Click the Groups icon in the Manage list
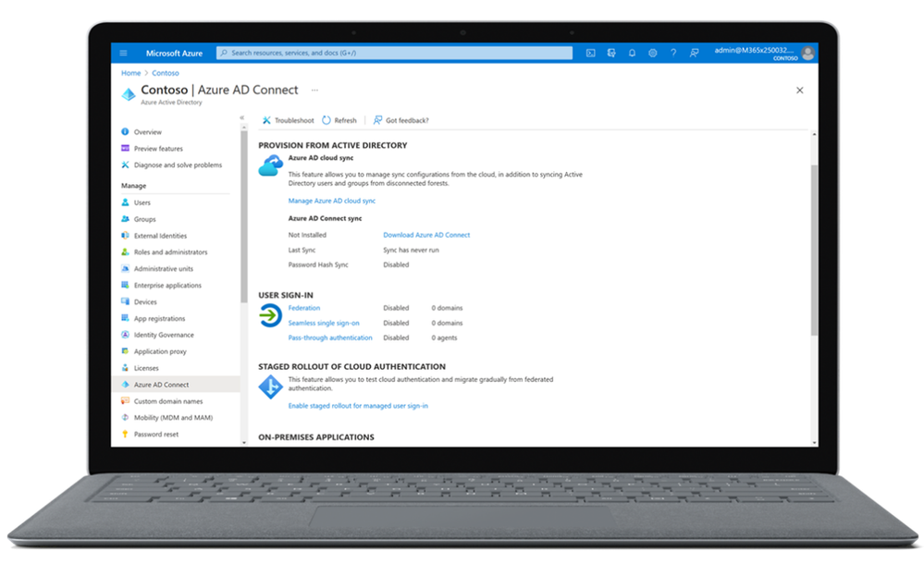The height and width of the screenshot is (564, 924). click(x=125, y=218)
